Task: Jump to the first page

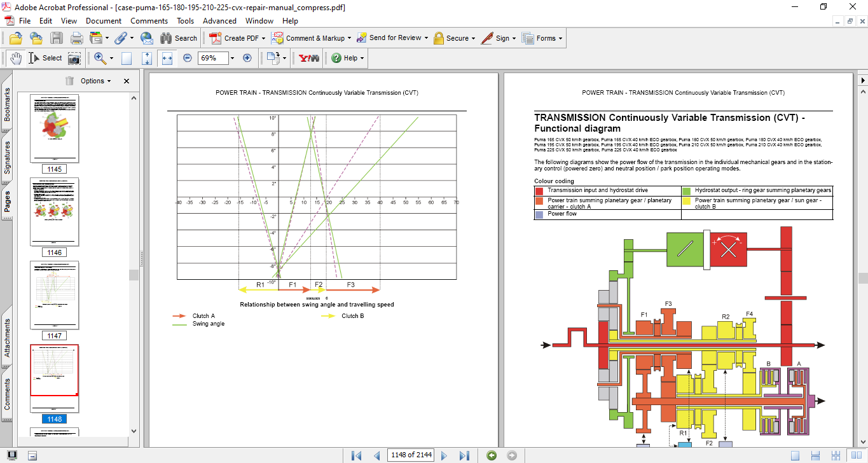Action: [356, 455]
